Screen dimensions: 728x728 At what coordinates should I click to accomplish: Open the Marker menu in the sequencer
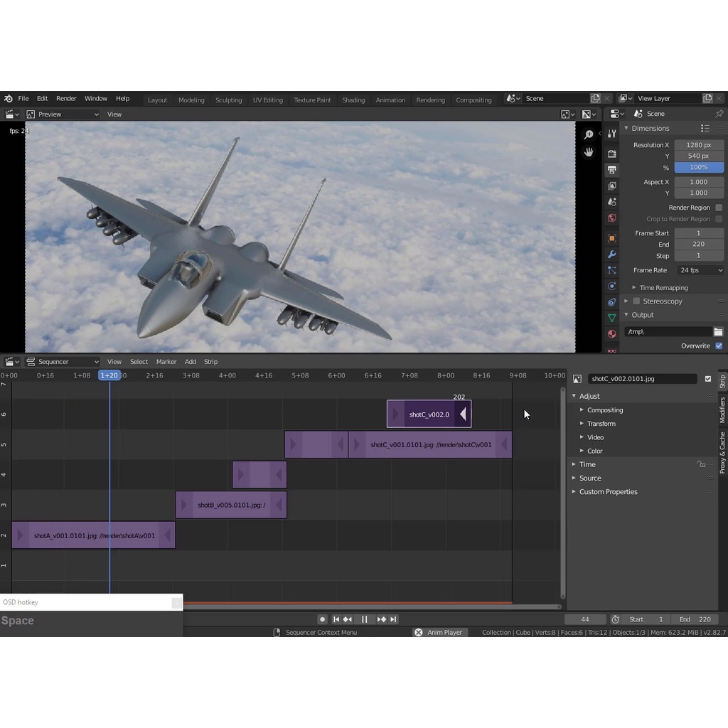coord(166,362)
